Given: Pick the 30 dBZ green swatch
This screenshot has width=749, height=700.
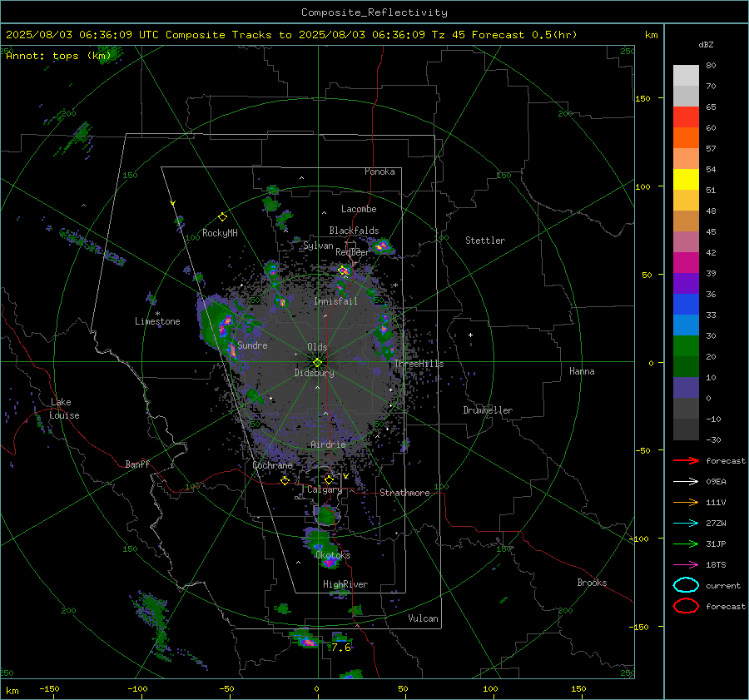Looking at the screenshot, I should (686, 345).
